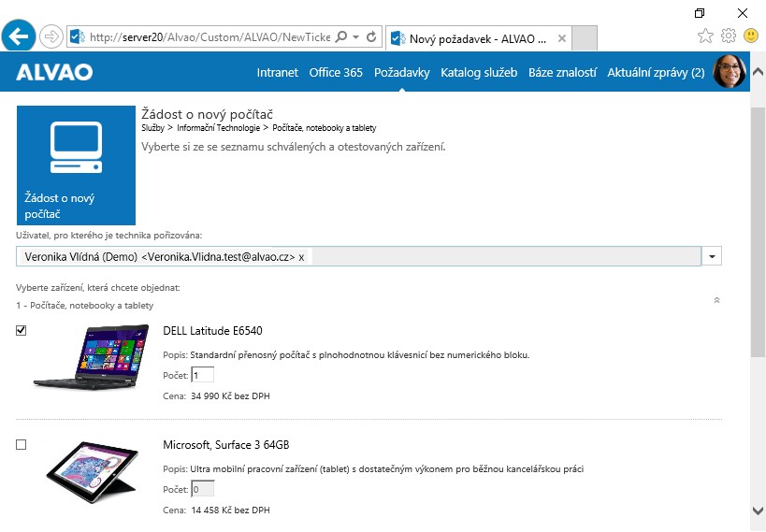Click the browser forward arrow button
This screenshot has height=532, width=766.
51,36
